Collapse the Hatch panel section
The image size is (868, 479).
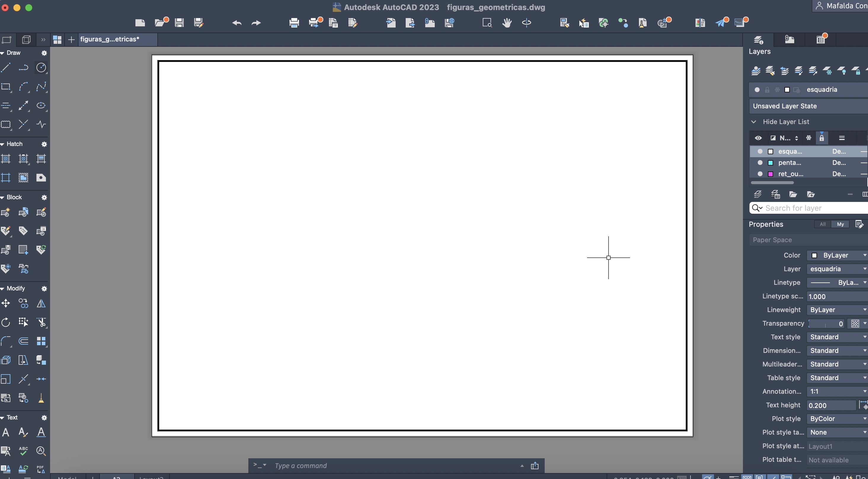click(3, 144)
